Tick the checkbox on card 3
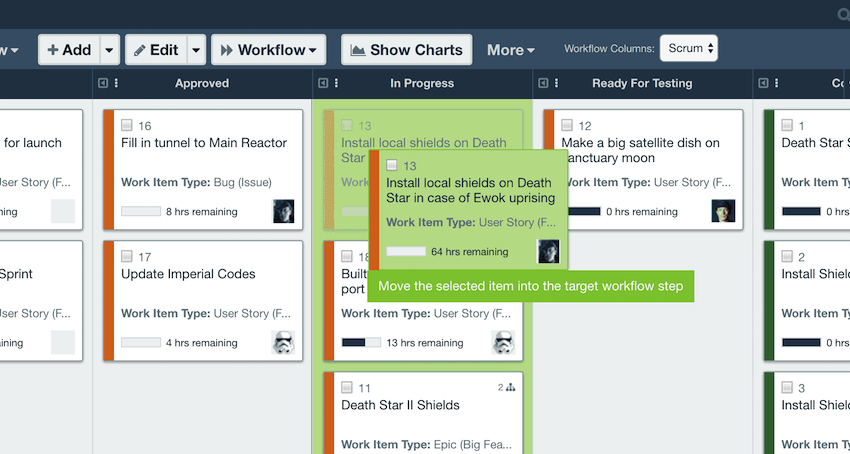 tap(787, 387)
